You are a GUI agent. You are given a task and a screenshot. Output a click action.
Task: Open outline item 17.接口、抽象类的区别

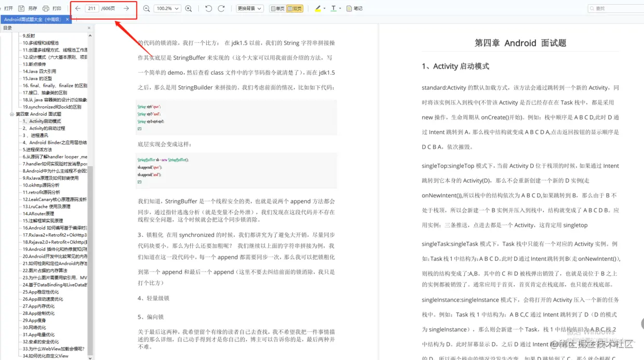click(45, 92)
